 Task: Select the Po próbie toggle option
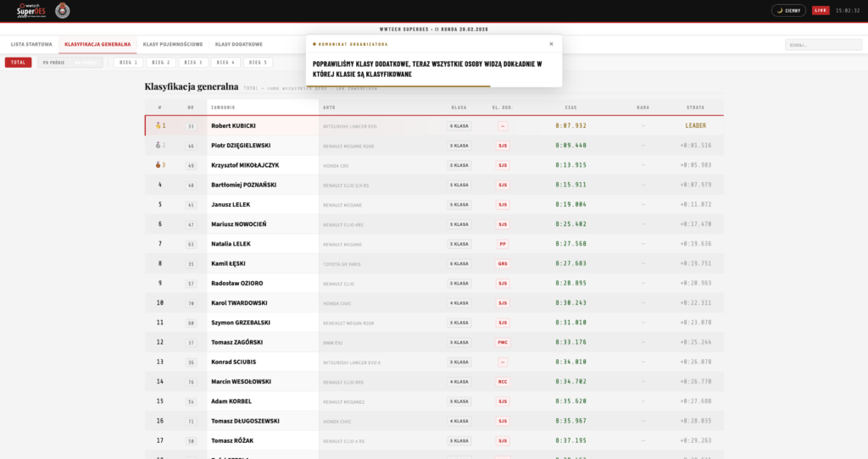54,63
